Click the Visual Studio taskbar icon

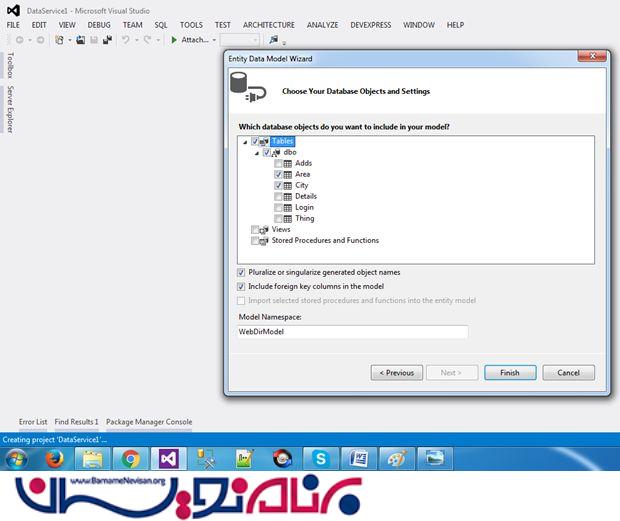(166, 459)
